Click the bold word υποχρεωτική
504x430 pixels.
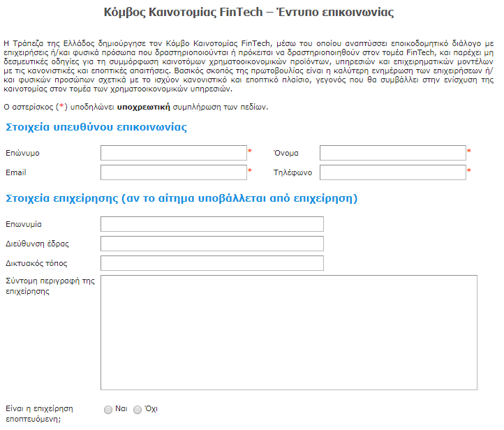[143, 107]
